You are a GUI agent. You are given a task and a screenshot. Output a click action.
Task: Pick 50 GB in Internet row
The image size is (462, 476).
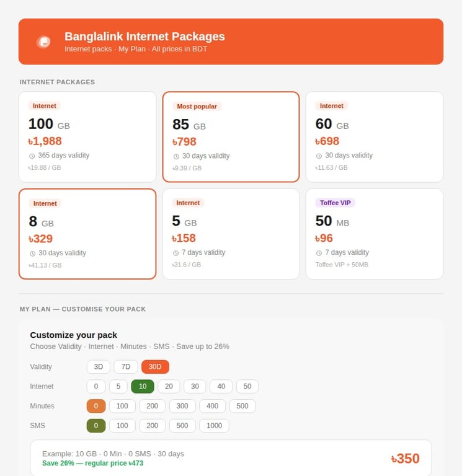(x=247, y=387)
